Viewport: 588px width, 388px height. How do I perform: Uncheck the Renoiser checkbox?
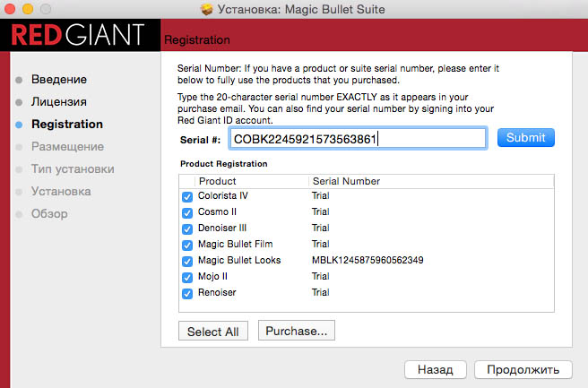[187, 293]
